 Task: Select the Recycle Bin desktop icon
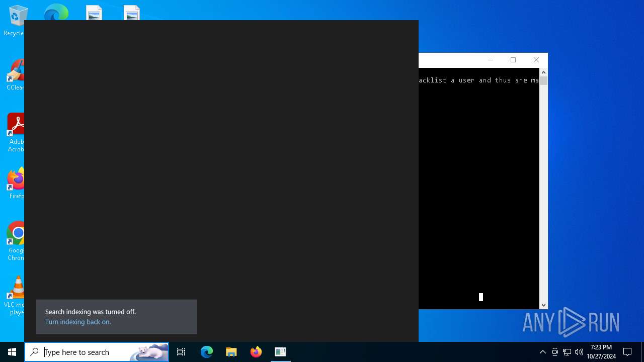coord(15,21)
